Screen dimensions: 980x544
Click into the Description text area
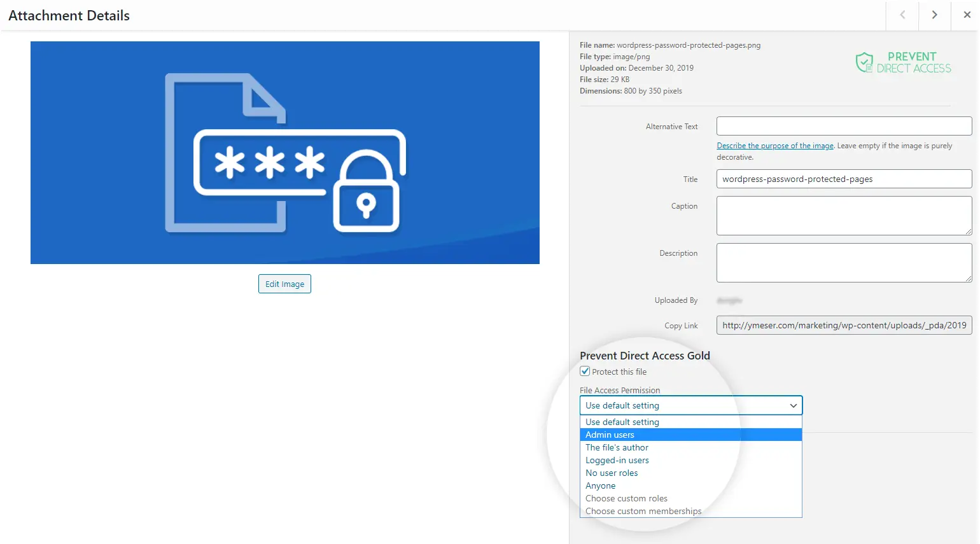click(x=844, y=263)
